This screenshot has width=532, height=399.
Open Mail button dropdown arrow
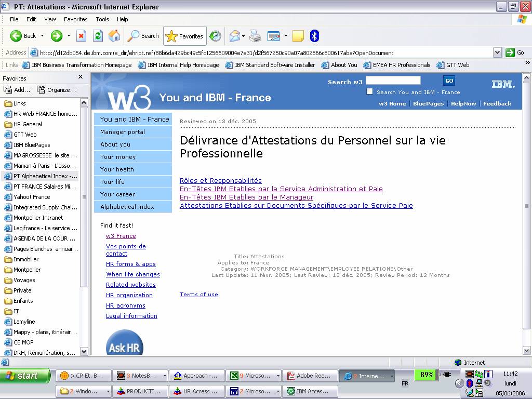click(x=243, y=36)
